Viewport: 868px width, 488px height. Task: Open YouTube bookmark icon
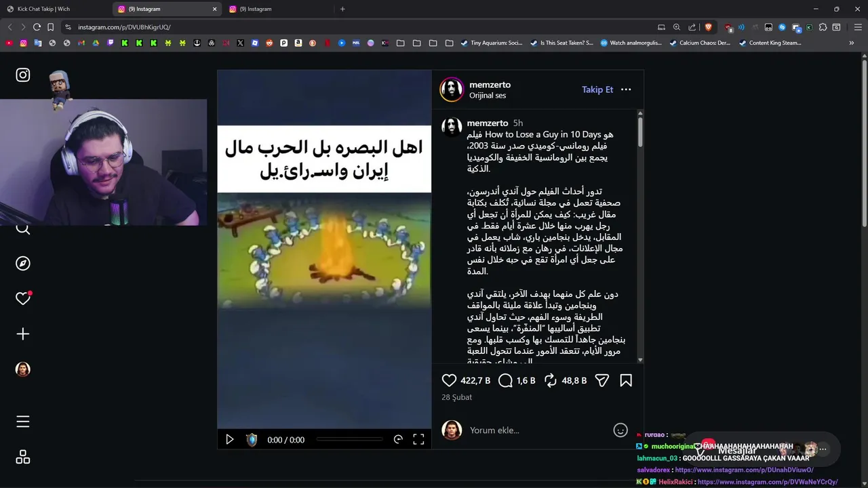point(9,43)
